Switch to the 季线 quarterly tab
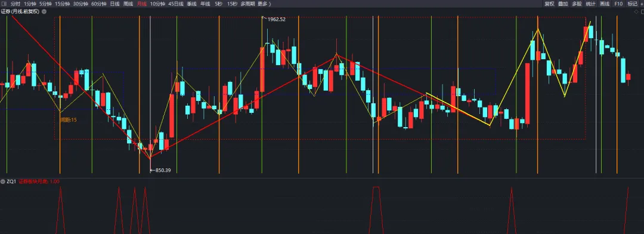Viewport: 644px width, 234px height. click(x=192, y=4)
